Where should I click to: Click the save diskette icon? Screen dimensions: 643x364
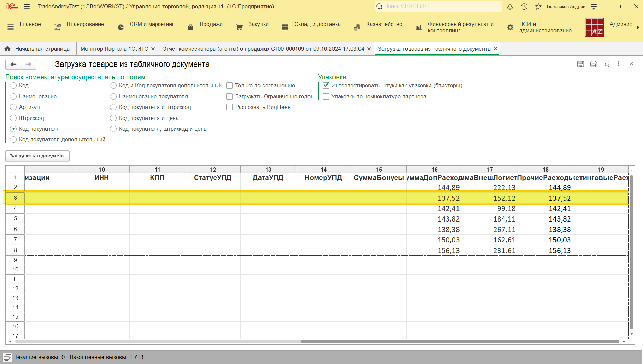click(580, 64)
